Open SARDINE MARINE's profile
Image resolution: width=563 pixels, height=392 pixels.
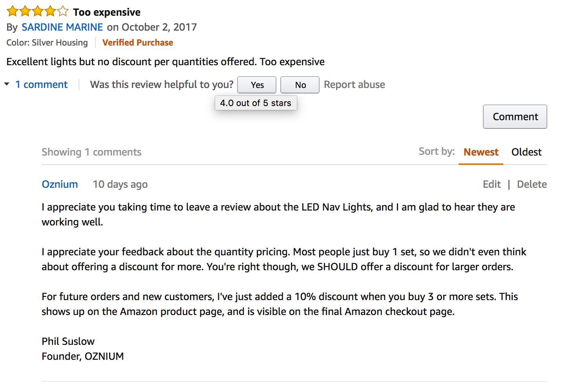click(62, 27)
